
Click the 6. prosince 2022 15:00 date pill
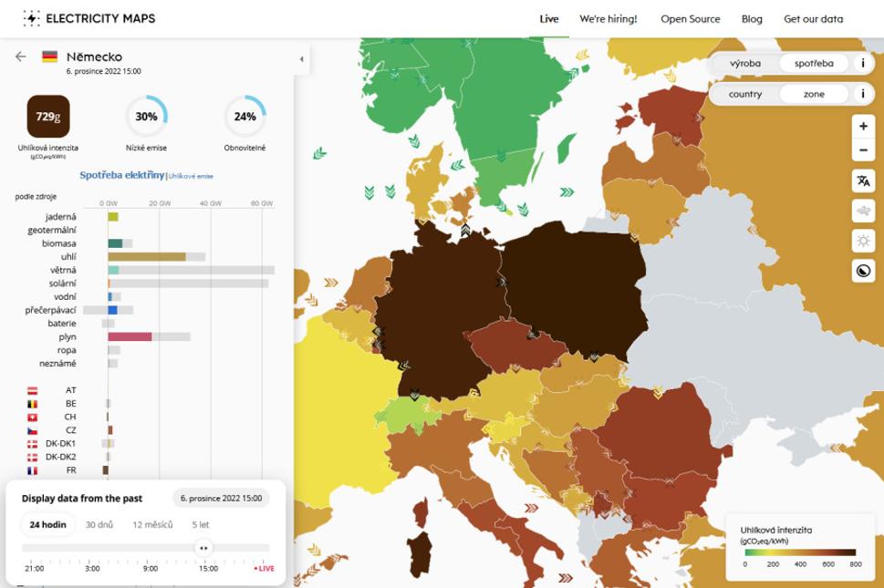coord(221,498)
